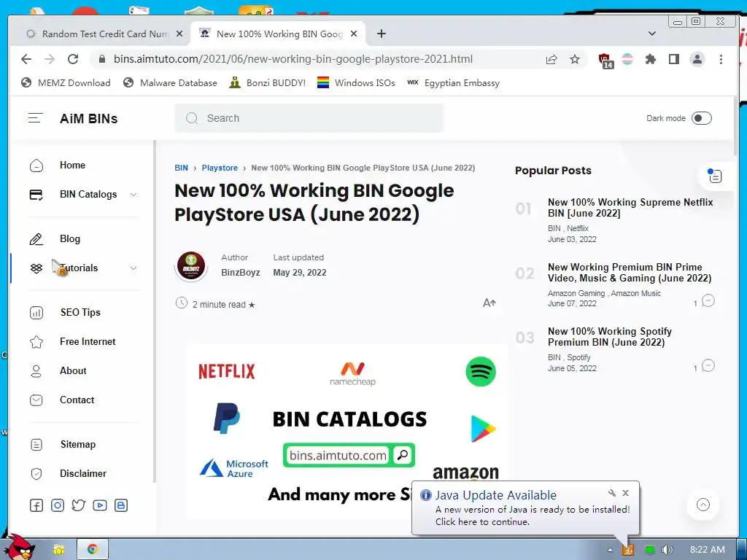Image resolution: width=747 pixels, height=560 pixels.
Task: Click the AiM BINs site logo
Action: pos(88,119)
